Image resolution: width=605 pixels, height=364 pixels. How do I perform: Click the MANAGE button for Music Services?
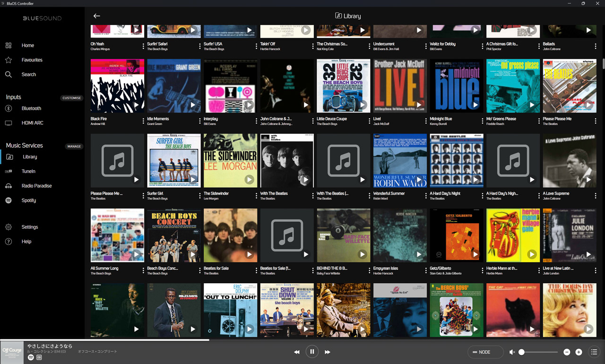coord(74,147)
